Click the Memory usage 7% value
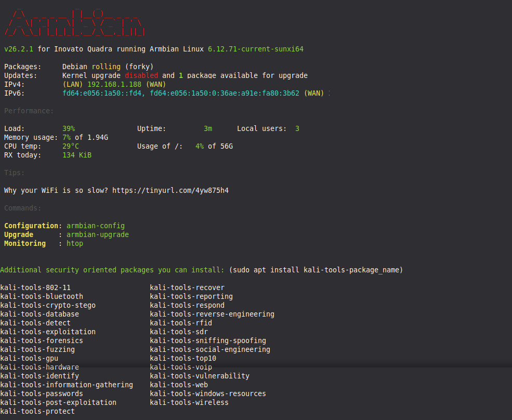 [x=67, y=137]
